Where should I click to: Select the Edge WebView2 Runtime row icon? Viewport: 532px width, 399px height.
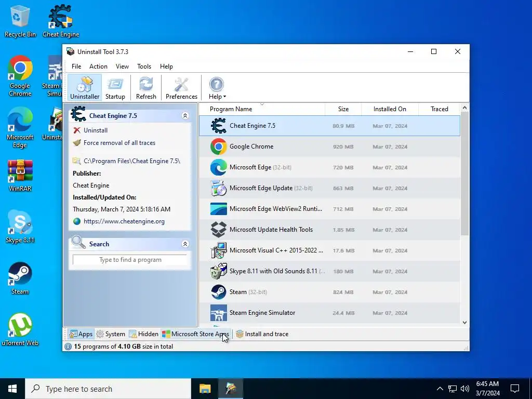point(219,209)
